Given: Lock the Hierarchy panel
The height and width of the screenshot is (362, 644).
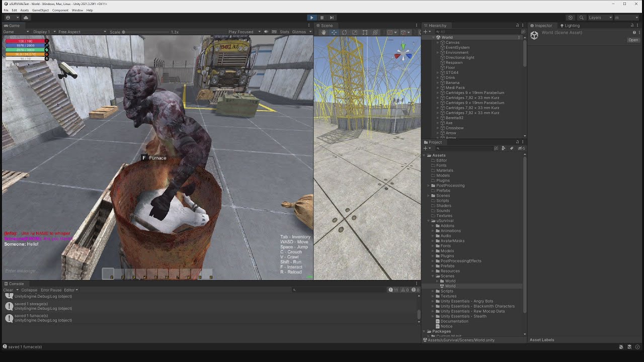Looking at the screenshot, I should coord(517,25).
